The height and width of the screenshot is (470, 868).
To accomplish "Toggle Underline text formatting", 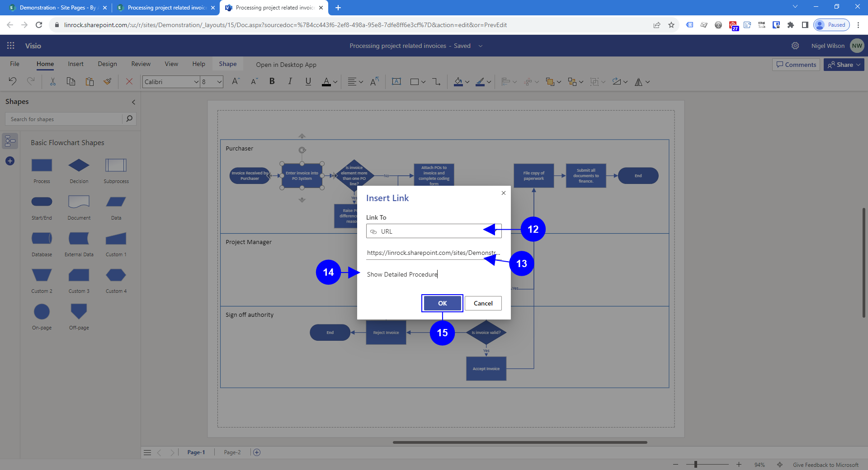I will (308, 81).
